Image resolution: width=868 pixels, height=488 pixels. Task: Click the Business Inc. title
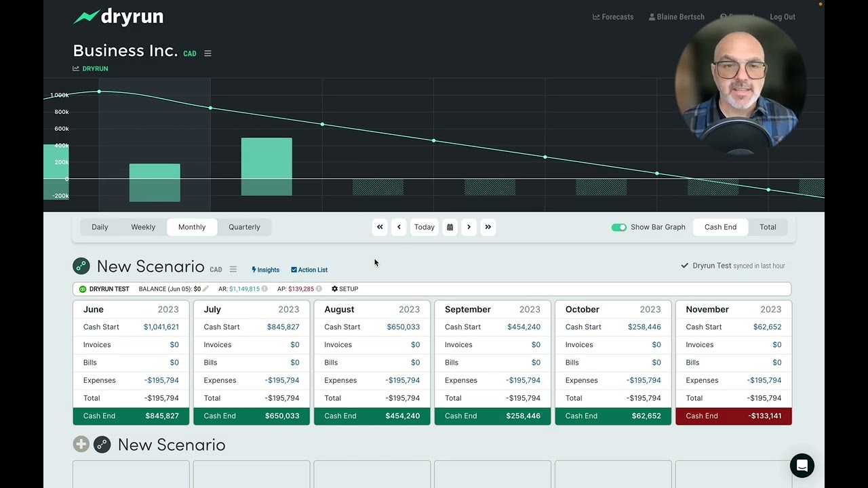click(x=125, y=51)
